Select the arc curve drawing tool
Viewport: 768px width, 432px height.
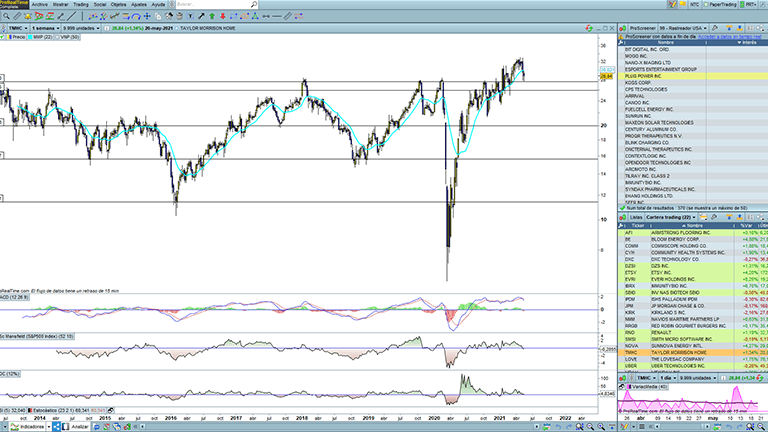click(136, 16)
